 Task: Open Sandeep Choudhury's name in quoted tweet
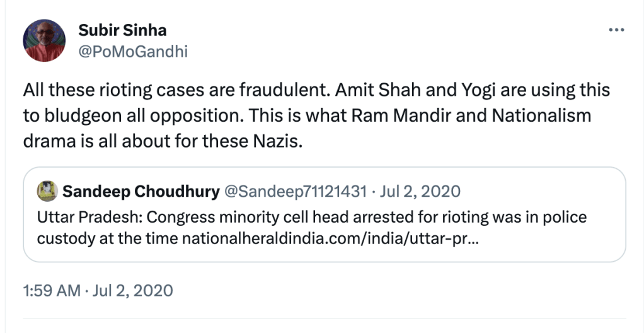(140, 191)
